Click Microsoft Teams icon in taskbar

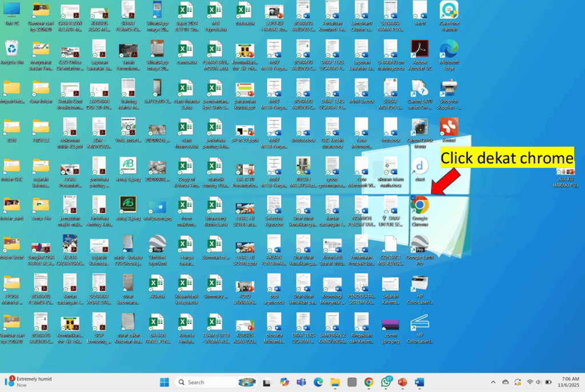(x=301, y=382)
